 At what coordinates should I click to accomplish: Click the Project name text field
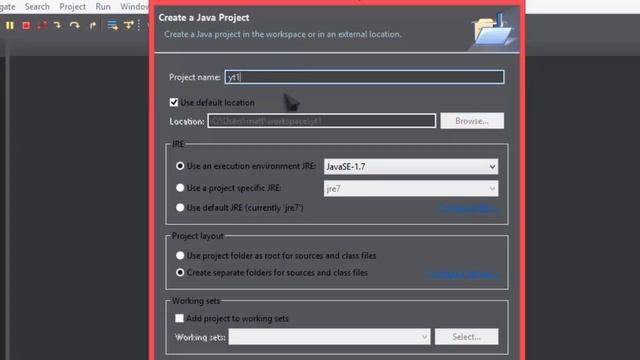click(x=364, y=77)
